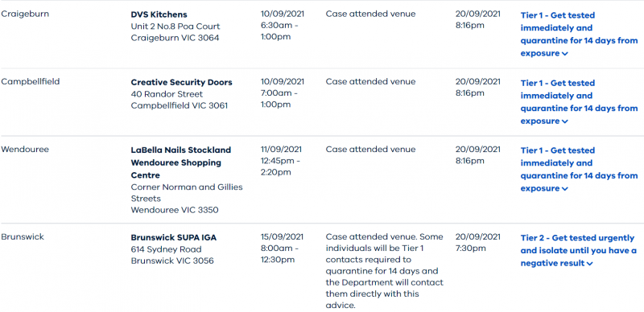Click the Wendouree suburb cell
Viewport: 644px width, 312px height.
coord(25,149)
